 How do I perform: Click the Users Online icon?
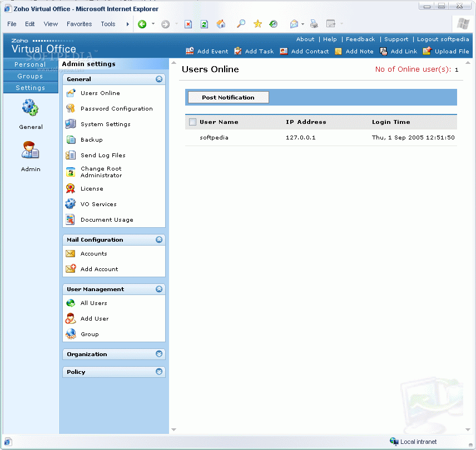(71, 93)
